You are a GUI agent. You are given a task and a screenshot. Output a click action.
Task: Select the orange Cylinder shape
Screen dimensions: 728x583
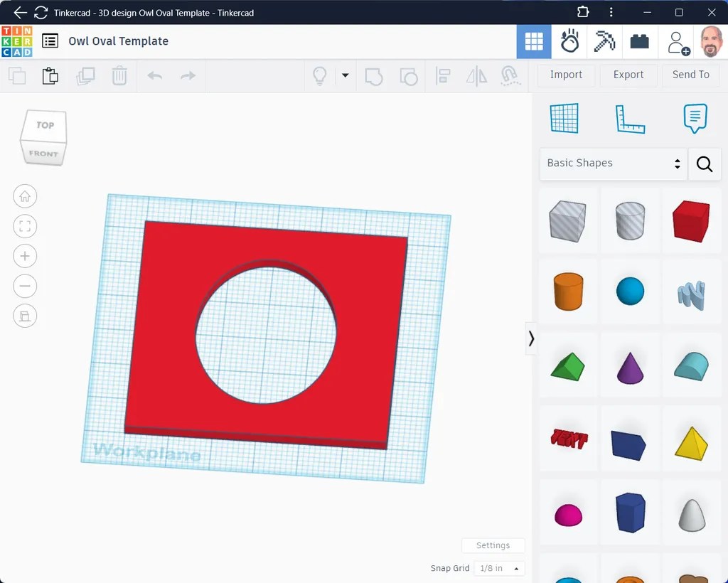coord(568,291)
